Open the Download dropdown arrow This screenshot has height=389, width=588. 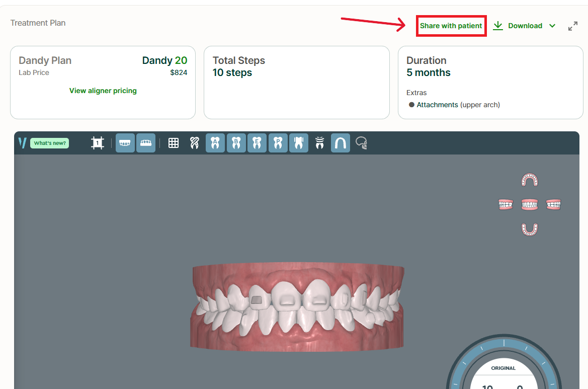coord(552,26)
